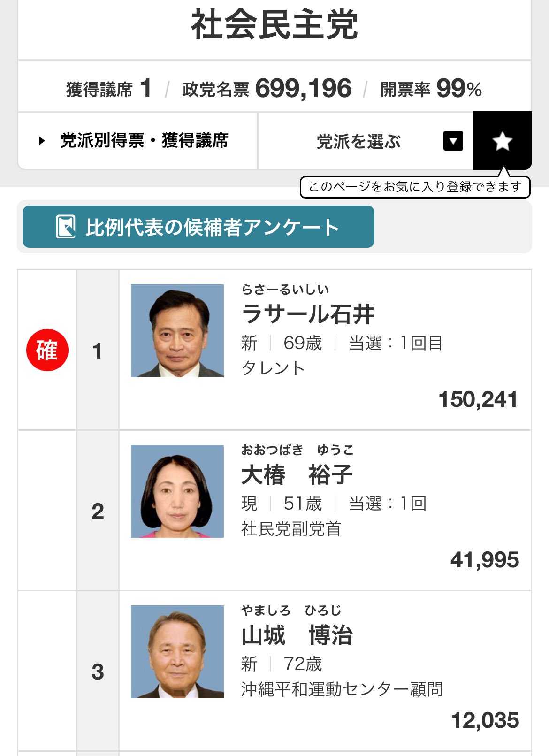
Task: Click the favorite registration tooltip
Action: pos(415,187)
